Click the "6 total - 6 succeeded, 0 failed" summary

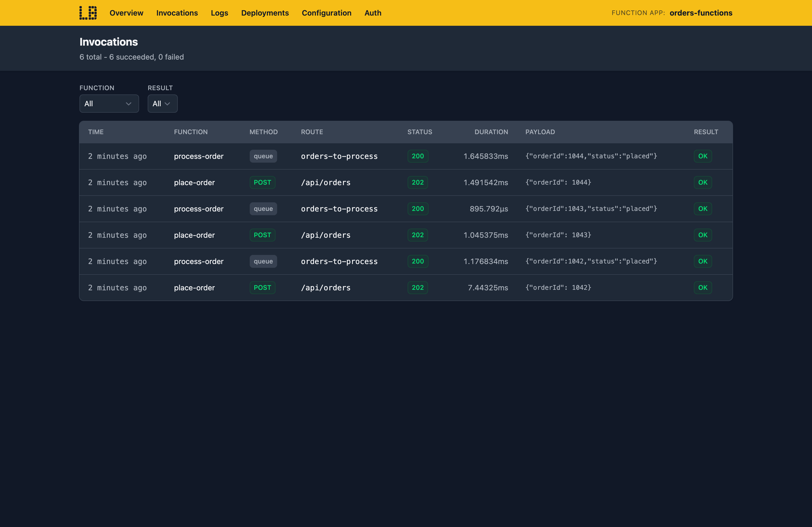pos(132,57)
